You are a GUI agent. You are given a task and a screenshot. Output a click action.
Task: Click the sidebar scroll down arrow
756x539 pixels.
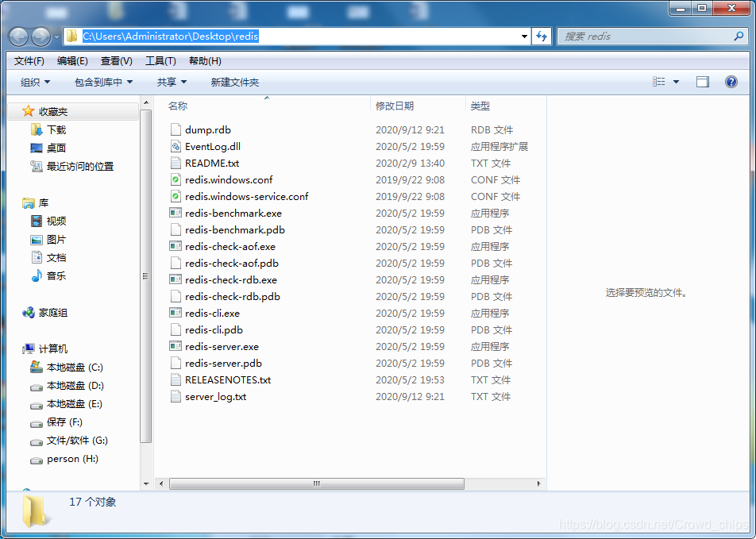tap(146, 483)
